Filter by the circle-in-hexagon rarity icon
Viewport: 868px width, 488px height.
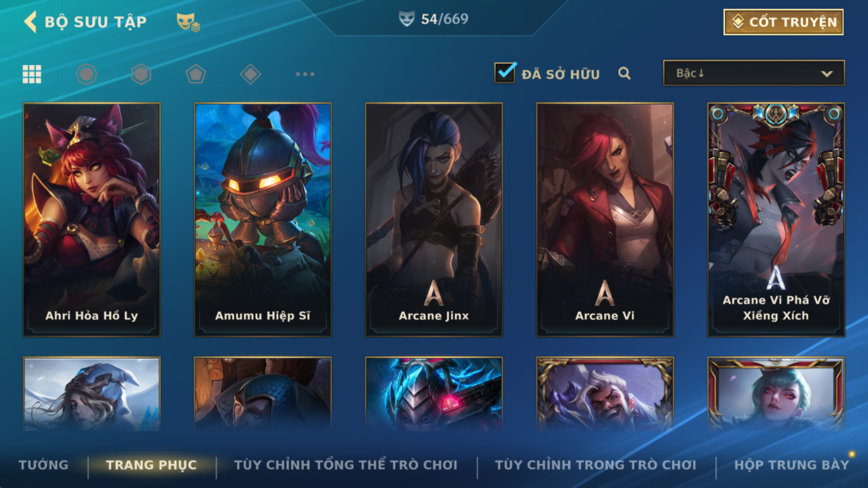(x=87, y=74)
